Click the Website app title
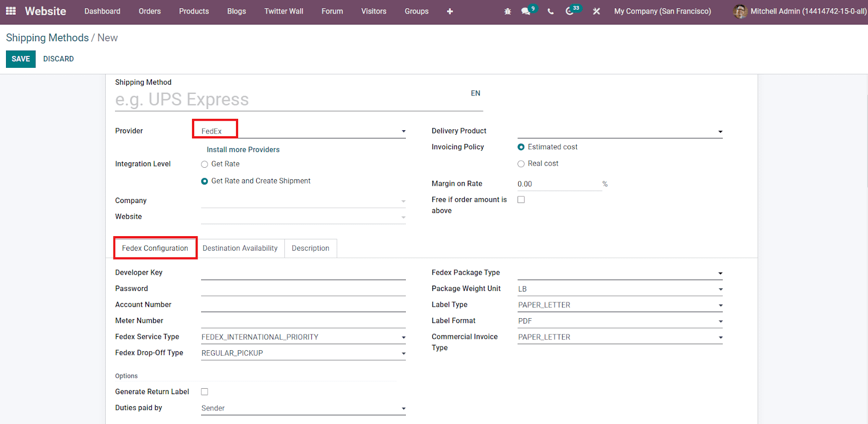868x424 pixels. 46,11
